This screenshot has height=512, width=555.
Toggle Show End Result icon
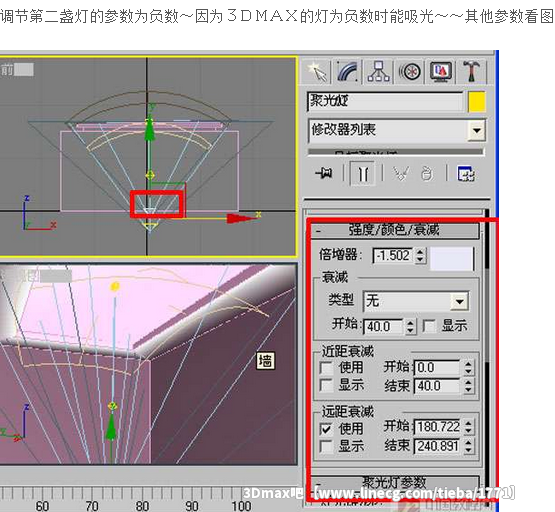pos(362,174)
